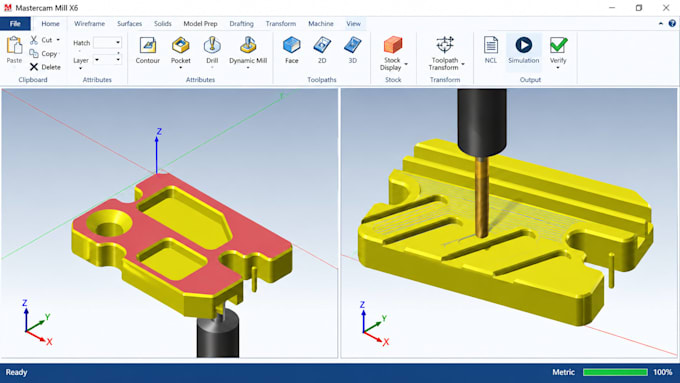Click the green progress bar in the status bar

click(x=615, y=372)
